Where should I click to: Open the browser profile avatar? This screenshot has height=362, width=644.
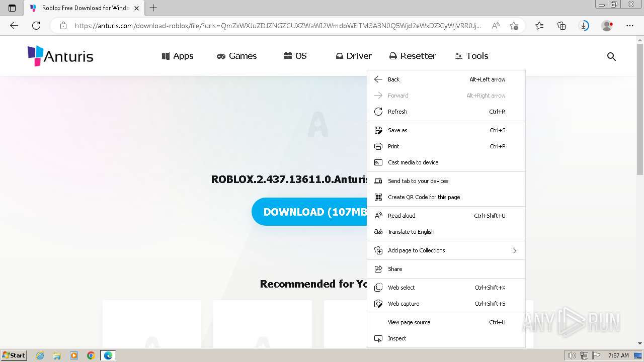[607, 26]
